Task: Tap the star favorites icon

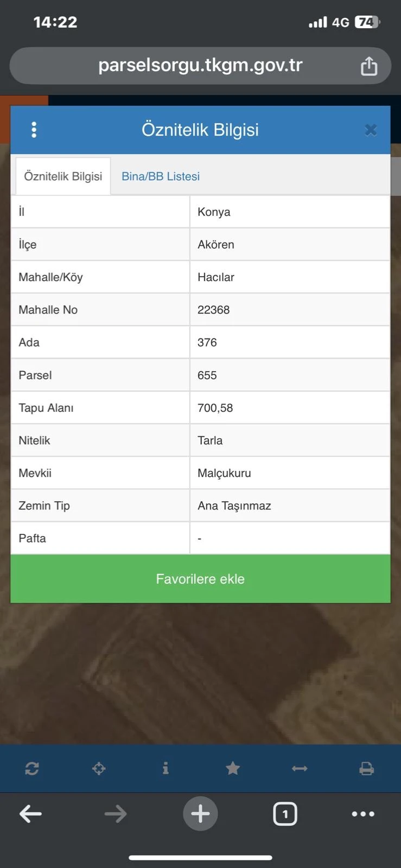Action: (x=233, y=768)
